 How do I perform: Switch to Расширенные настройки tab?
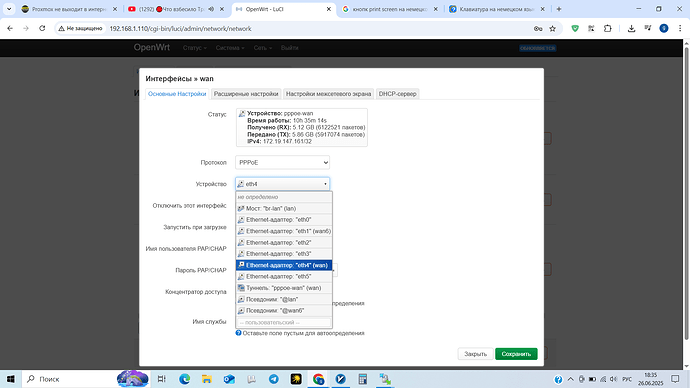point(246,94)
